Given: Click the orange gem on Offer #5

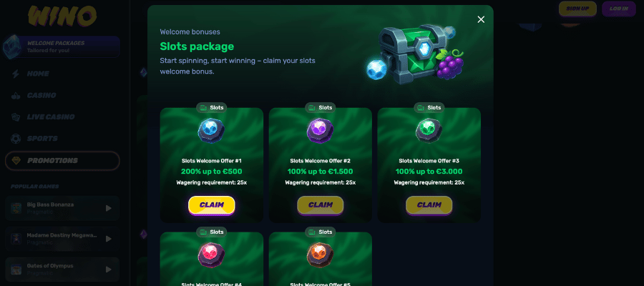Looking at the screenshot, I should [321, 255].
